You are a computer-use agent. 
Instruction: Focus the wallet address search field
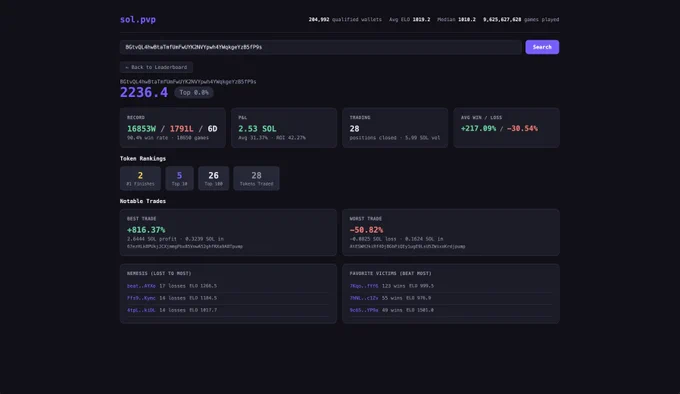coord(320,47)
